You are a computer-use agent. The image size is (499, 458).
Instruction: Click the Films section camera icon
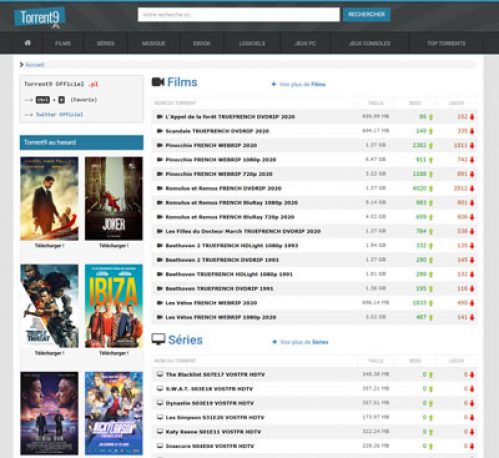pos(158,82)
